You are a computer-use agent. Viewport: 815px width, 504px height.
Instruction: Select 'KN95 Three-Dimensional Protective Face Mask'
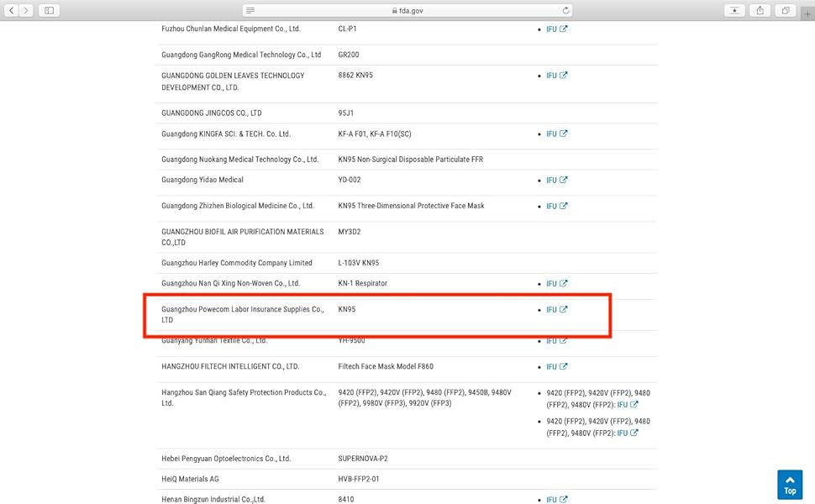click(x=411, y=206)
